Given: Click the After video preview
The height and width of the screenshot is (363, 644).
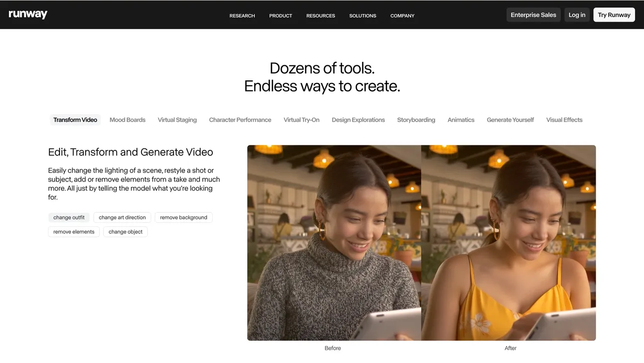Looking at the screenshot, I should click(508, 243).
